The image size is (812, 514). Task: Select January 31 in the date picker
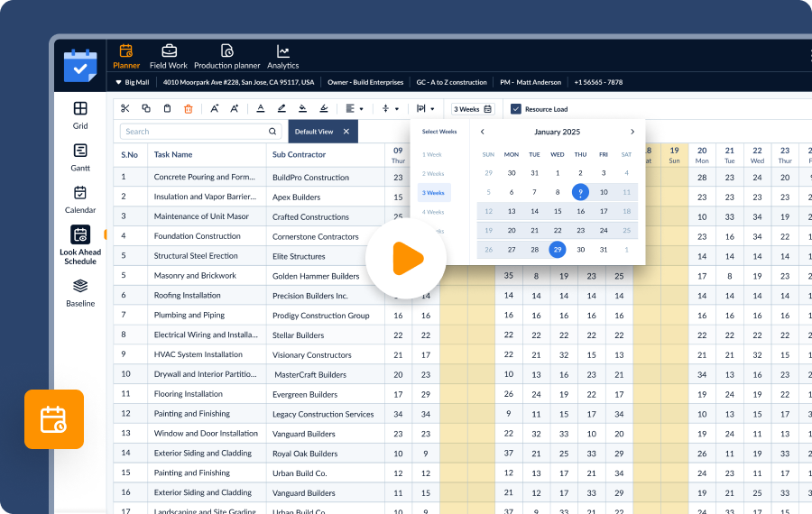(604, 250)
